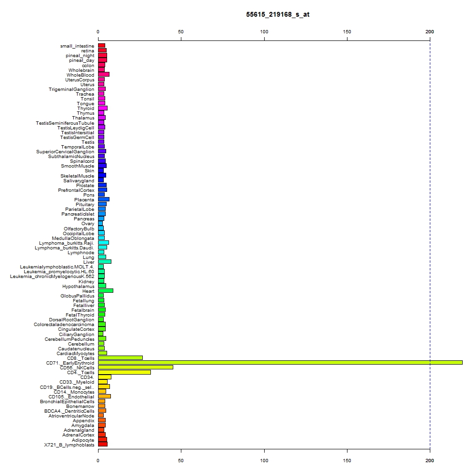Click the Liver label
The image size is (476, 476).
[x=89, y=262]
